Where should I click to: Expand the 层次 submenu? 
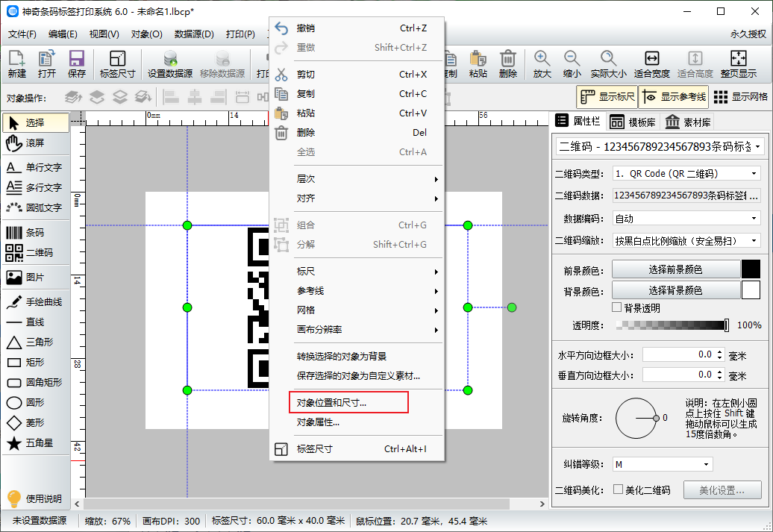pyautogui.click(x=357, y=179)
